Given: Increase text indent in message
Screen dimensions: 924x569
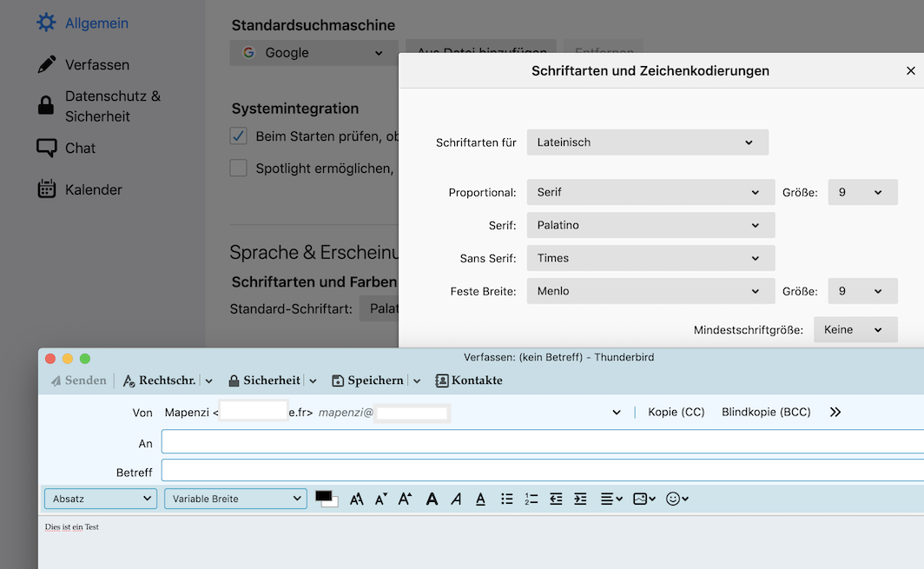Looking at the screenshot, I should [x=581, y=499].
